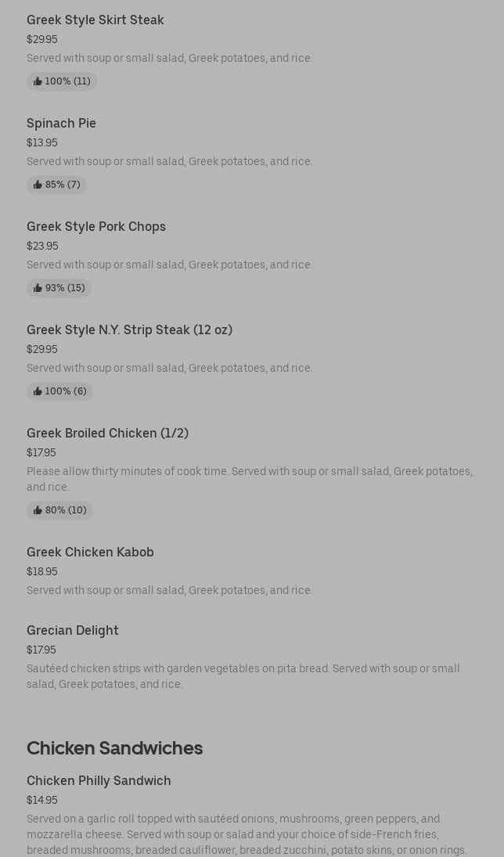Select Greek Broiled Chicken (1/2)
This screenshot has width=504, height=857.
[x=107, y=433]
